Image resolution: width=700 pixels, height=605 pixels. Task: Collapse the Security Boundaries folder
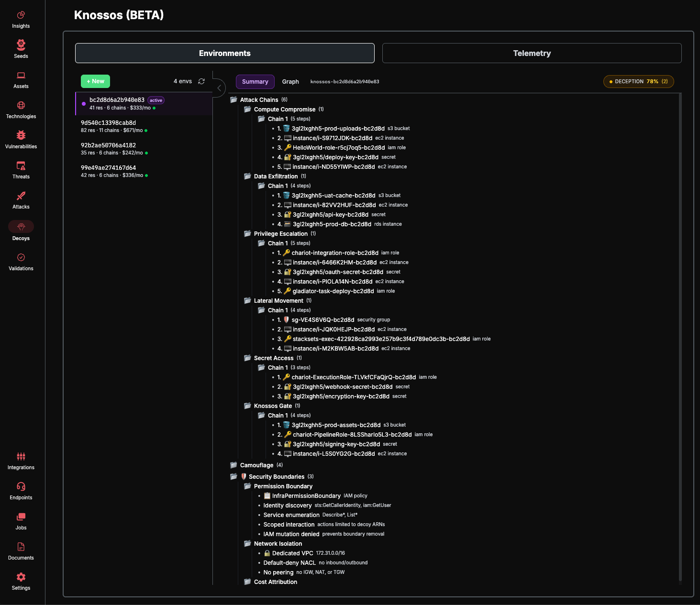(233, 476)
